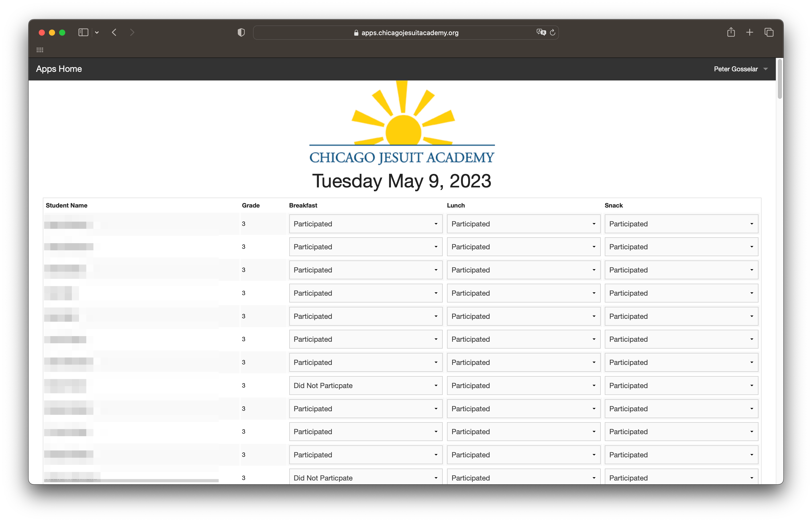This screenshot has width=812, height=522.
Task: Open second row Lunch dropdown
Action: tap(523, 247)
